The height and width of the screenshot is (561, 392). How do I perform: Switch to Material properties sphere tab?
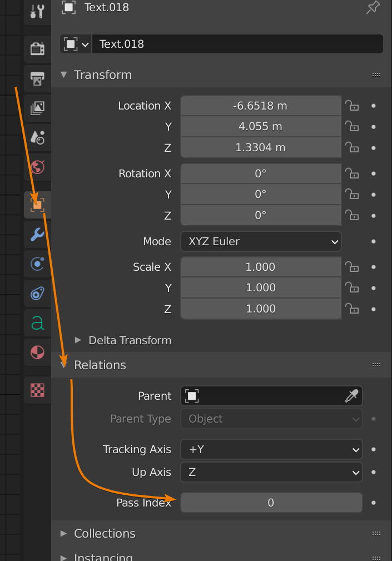[x=37, y=352]
